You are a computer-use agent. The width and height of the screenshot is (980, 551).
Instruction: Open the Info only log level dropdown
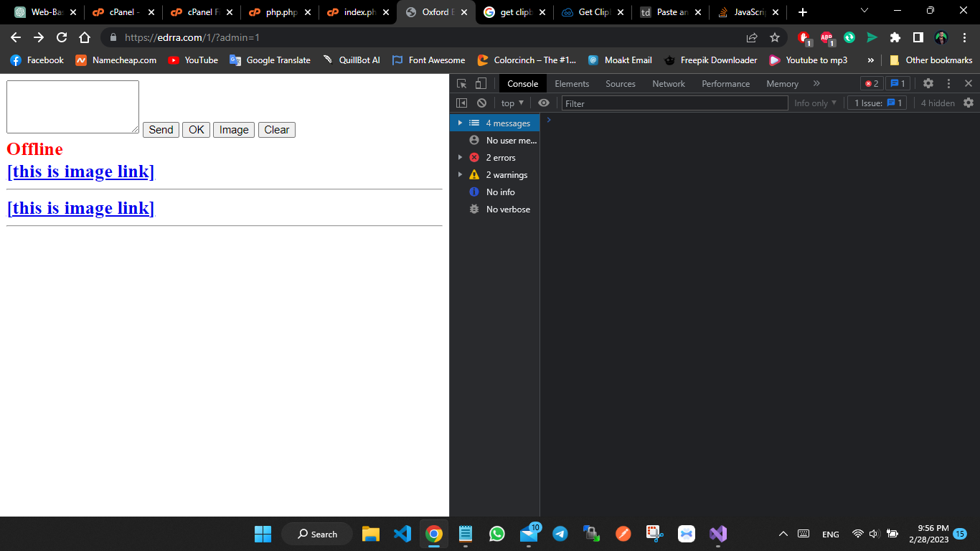[x=816, y=103]
